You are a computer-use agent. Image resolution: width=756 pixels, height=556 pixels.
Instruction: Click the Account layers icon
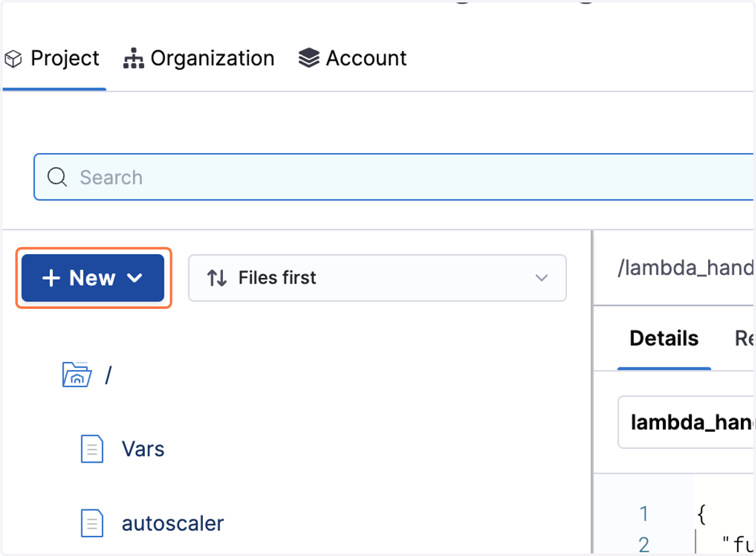point(309,59)
